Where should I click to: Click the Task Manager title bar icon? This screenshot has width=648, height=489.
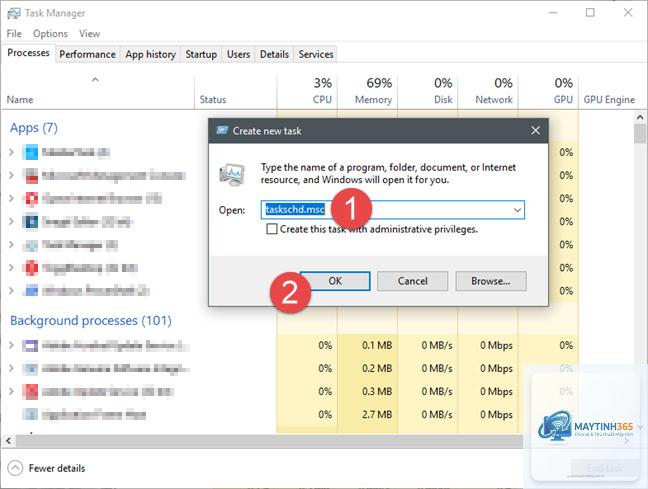click(x=14, y=13)
